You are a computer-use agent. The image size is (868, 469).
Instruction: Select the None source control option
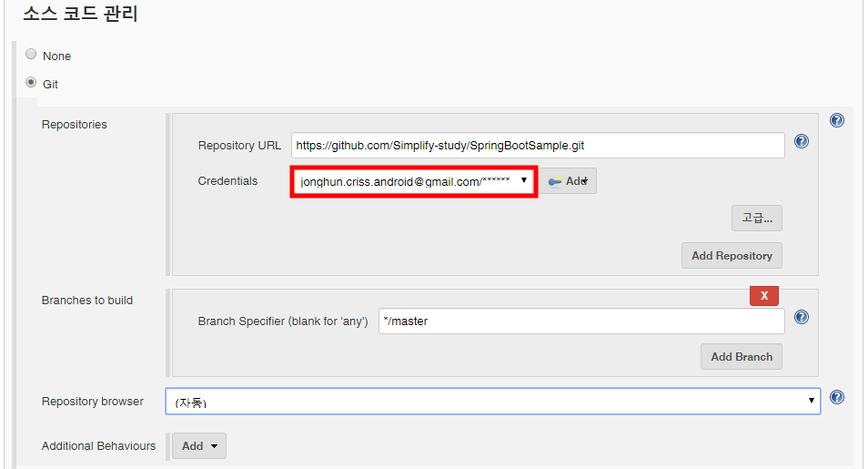point(31,55)
